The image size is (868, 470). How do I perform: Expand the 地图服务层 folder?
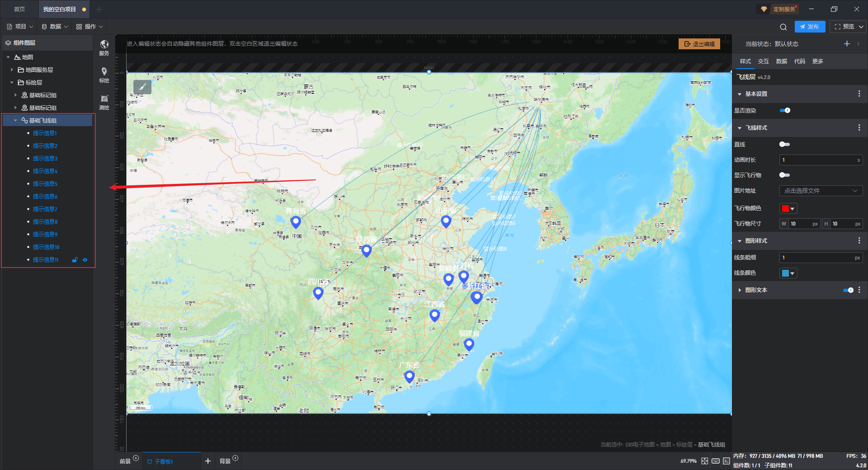point(12,70)
